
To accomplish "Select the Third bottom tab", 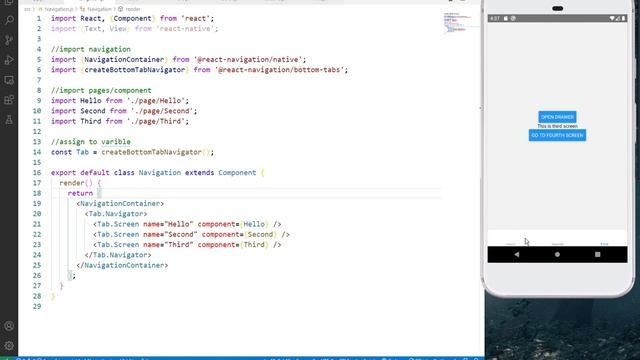I will coord(604,244).
